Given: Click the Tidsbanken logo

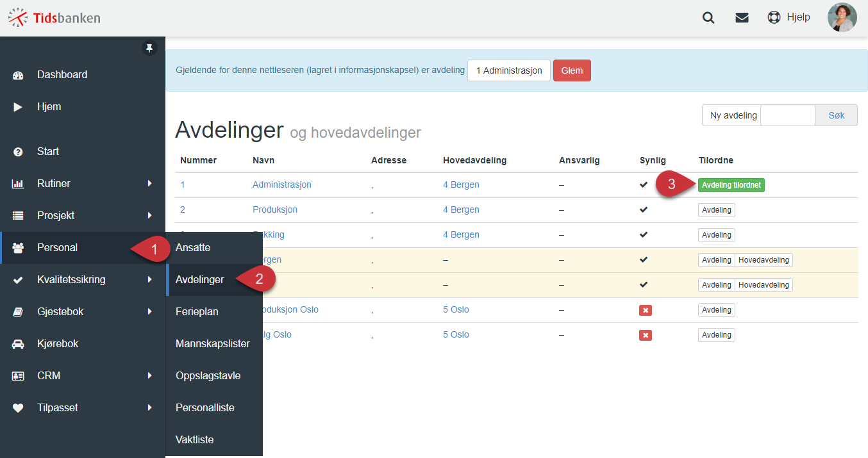Looking at the screenshot, I should pyautogui.click(x=54, y=17).
